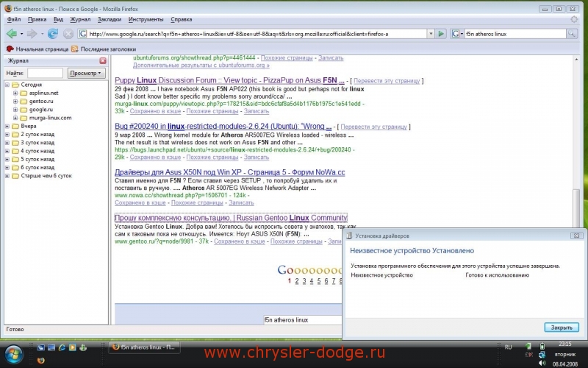This screenshot has height=368, width=588.
Task: Go to results page 2
Action: point(297,281)
